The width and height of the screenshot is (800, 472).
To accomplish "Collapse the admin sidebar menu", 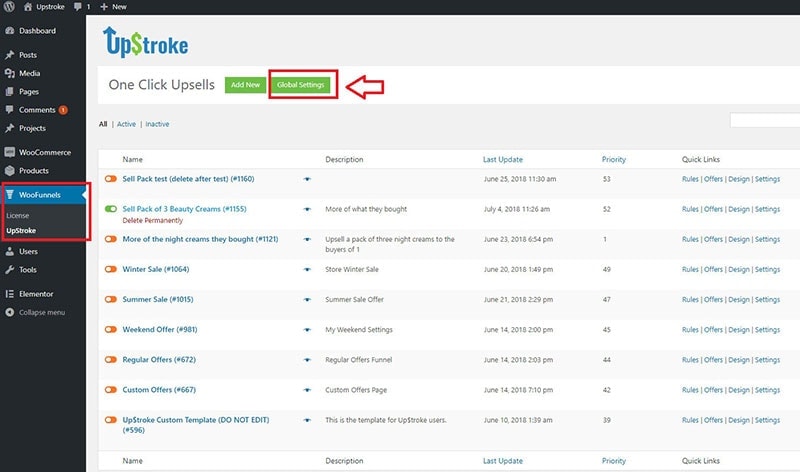I will 42,312.
